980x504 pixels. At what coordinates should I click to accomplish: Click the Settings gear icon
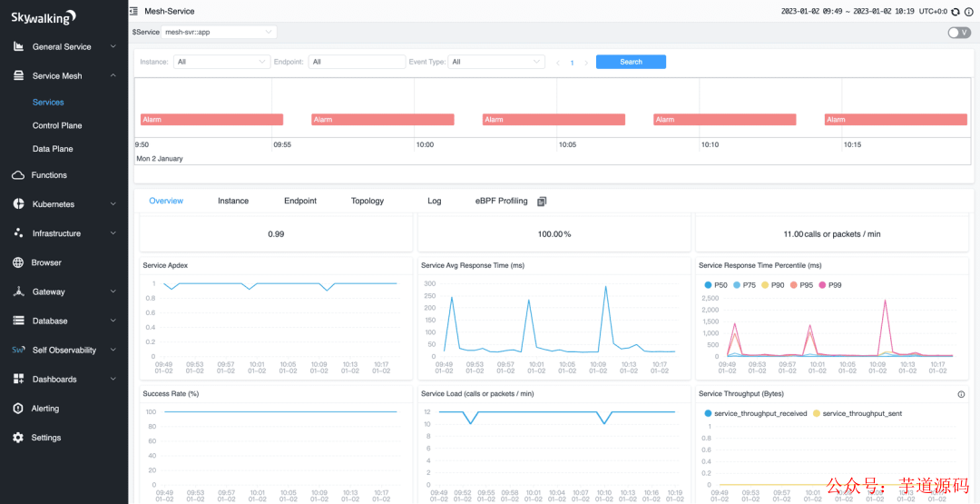18,438
